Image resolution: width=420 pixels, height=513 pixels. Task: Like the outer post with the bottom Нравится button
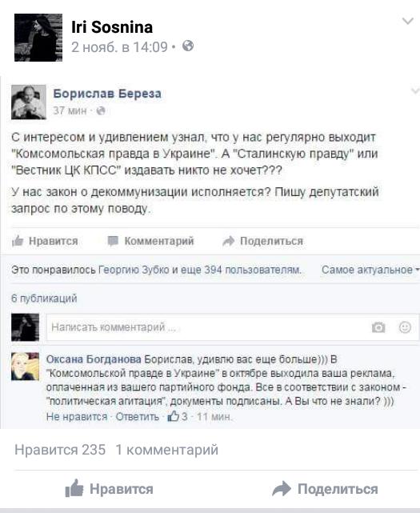109,489
